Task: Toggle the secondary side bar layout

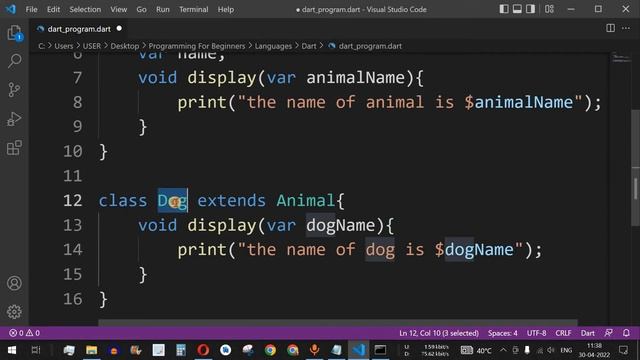Action: click(x=530, y=9)
